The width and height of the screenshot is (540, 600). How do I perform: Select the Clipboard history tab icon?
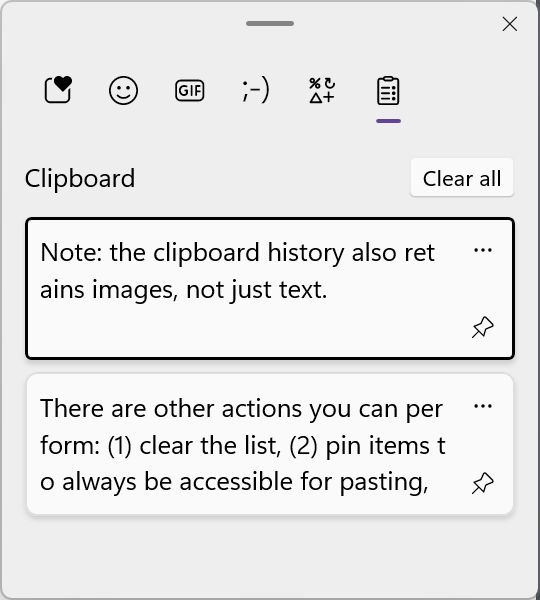tap(388, 91)
